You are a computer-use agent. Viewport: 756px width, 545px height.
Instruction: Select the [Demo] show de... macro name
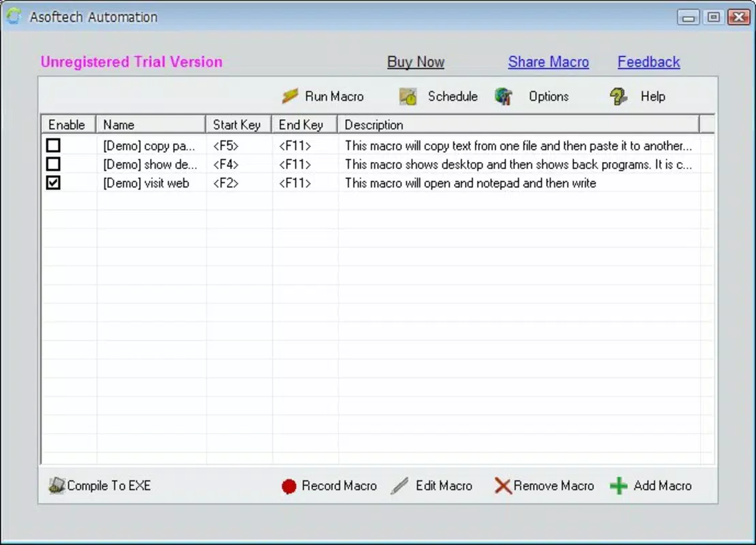pyautogui.click(x=150, y=164)
